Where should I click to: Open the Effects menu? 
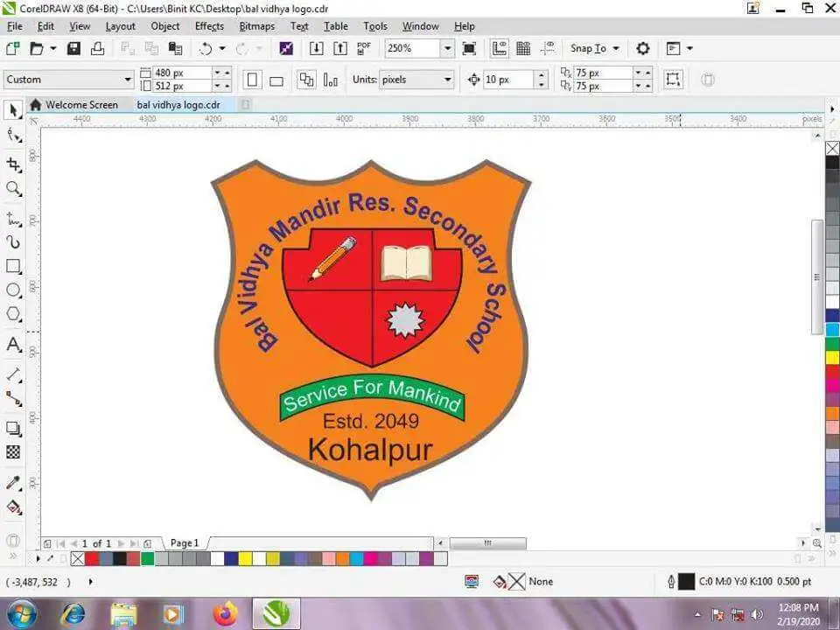(x=209, y=26)
